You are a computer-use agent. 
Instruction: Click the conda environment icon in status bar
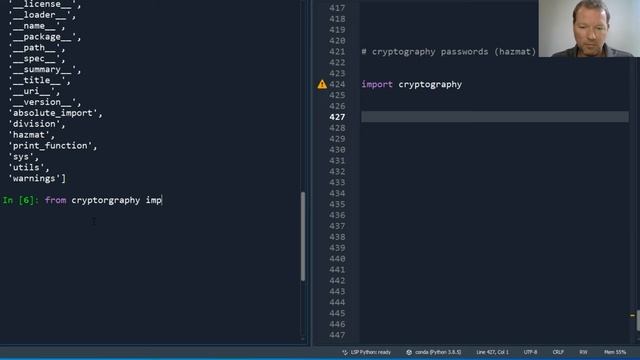point(409,352)
